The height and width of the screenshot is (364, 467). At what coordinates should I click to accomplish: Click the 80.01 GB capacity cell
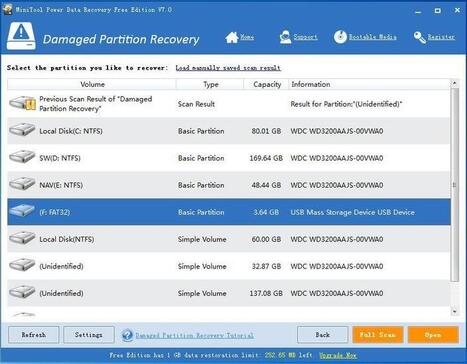tap(266, 131)
